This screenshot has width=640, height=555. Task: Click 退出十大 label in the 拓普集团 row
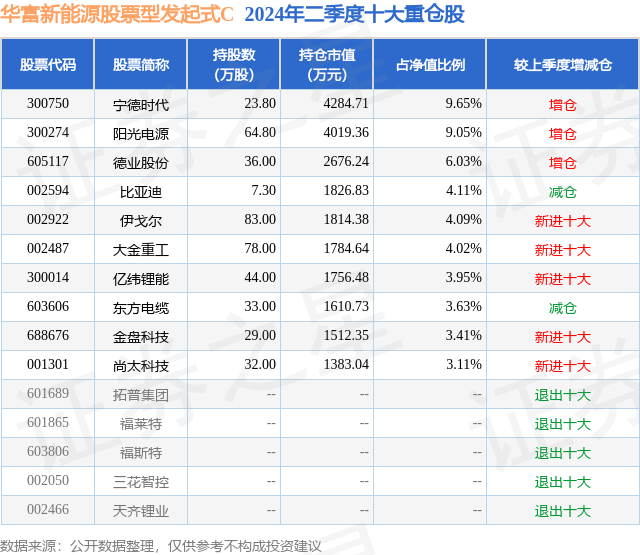pos(563,395)
